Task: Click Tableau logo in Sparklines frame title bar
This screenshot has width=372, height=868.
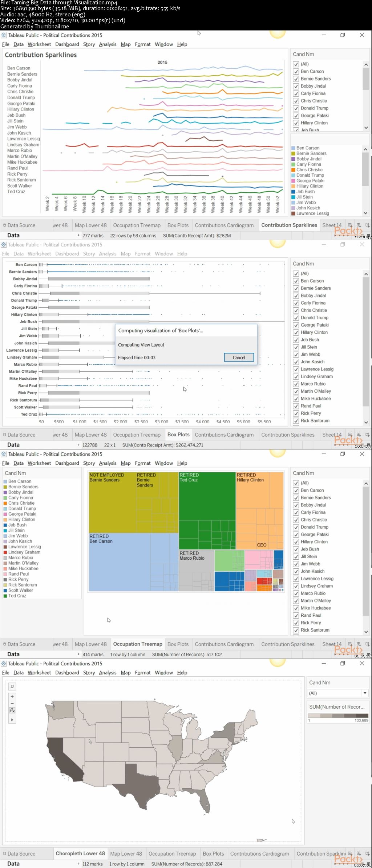Action: [4, 35]
